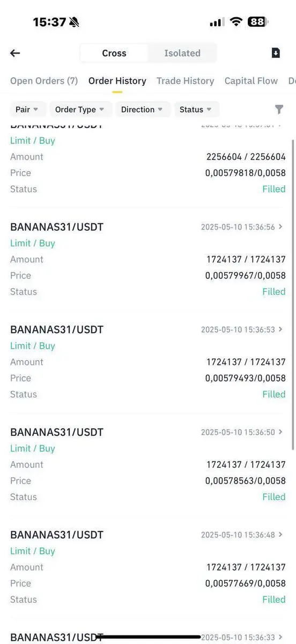The image size is (296, 644).
Task: Expand the Status filter dropdown
Action: tap(197, 109)
